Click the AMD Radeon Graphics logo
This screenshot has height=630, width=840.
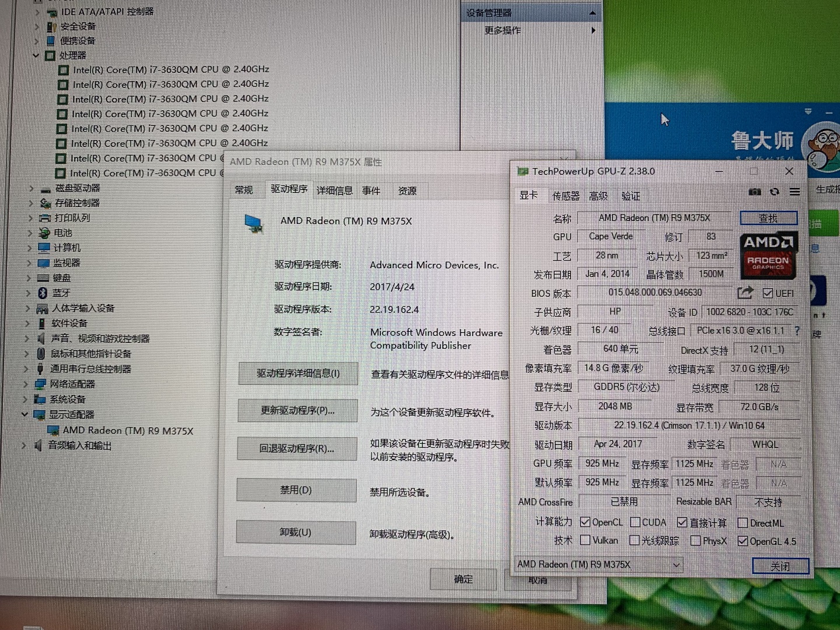click(x=768, y=255)
